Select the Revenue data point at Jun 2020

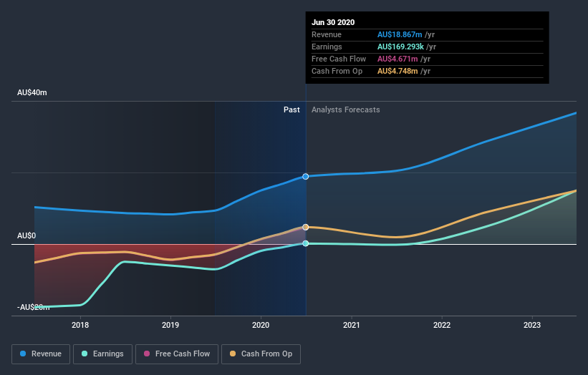pyautogui.click(x=306, y=177)
